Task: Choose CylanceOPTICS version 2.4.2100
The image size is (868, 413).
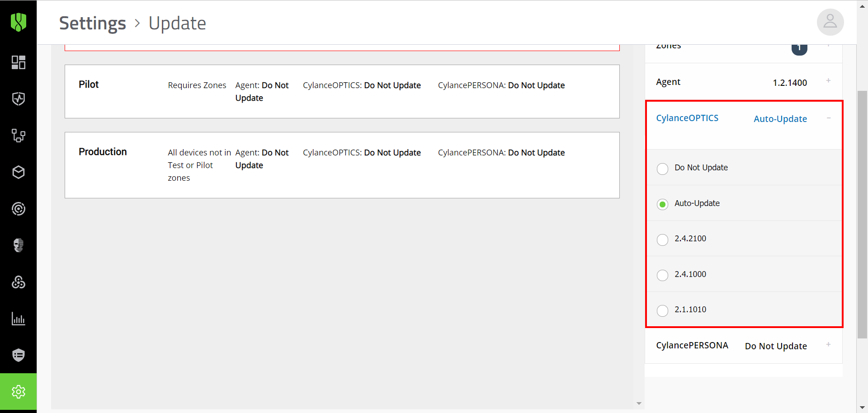Action: (662, 240)
